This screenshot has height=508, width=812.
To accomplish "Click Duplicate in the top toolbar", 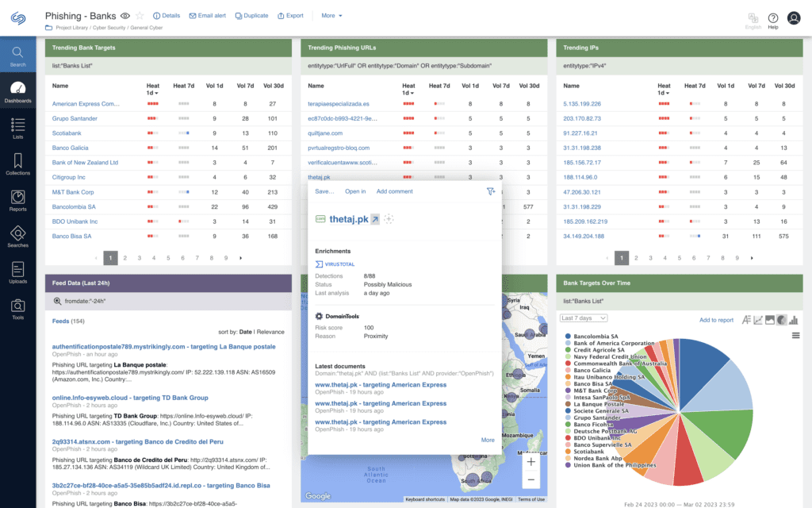I will click(x=251, y=16).
